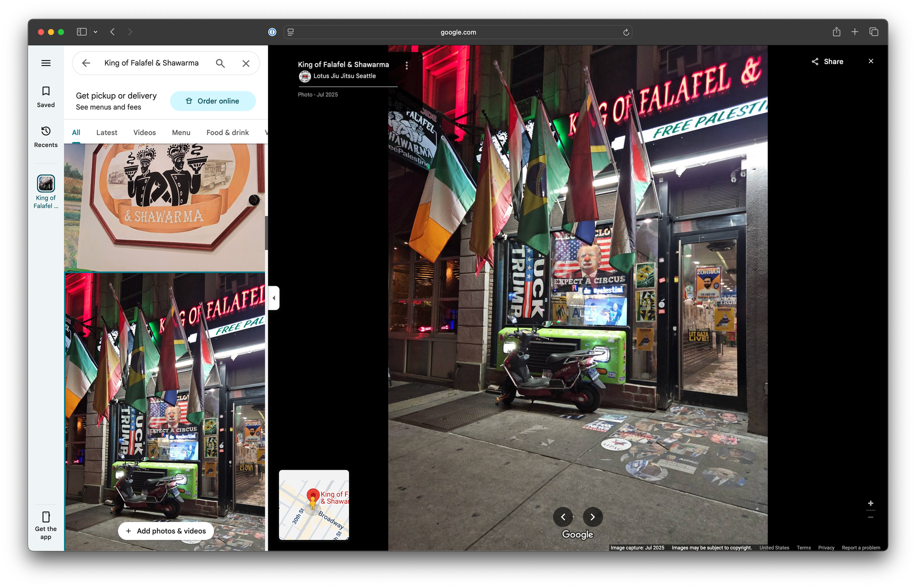This screenshot has width=916, height=588.
Task: Click Safari back navigation arrow
Action: [113, 32]
